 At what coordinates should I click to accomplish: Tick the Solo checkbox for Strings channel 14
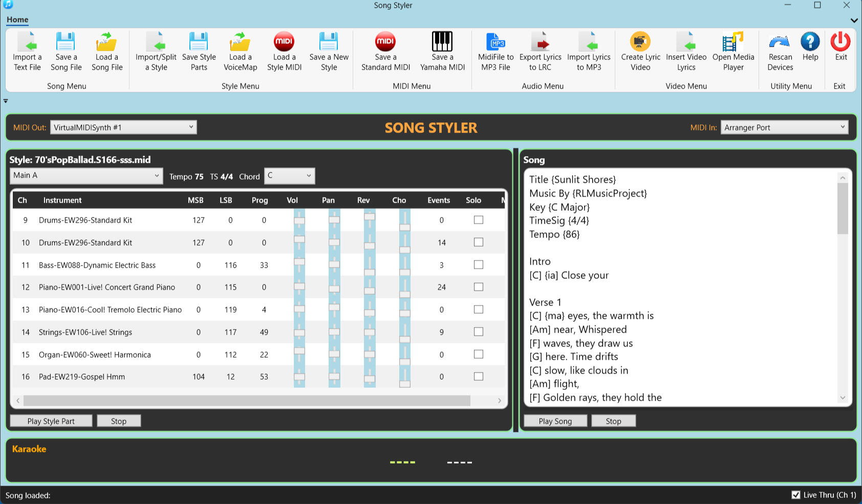click(x=479, y=332)
